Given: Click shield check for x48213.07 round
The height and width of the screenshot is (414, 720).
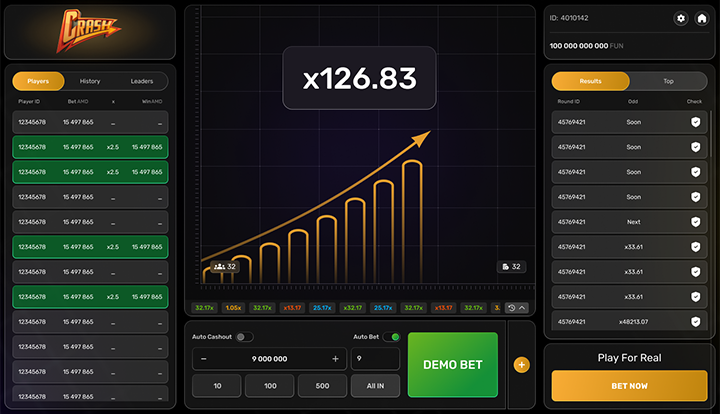Looking at the screenshot, I should pos(695,321).
